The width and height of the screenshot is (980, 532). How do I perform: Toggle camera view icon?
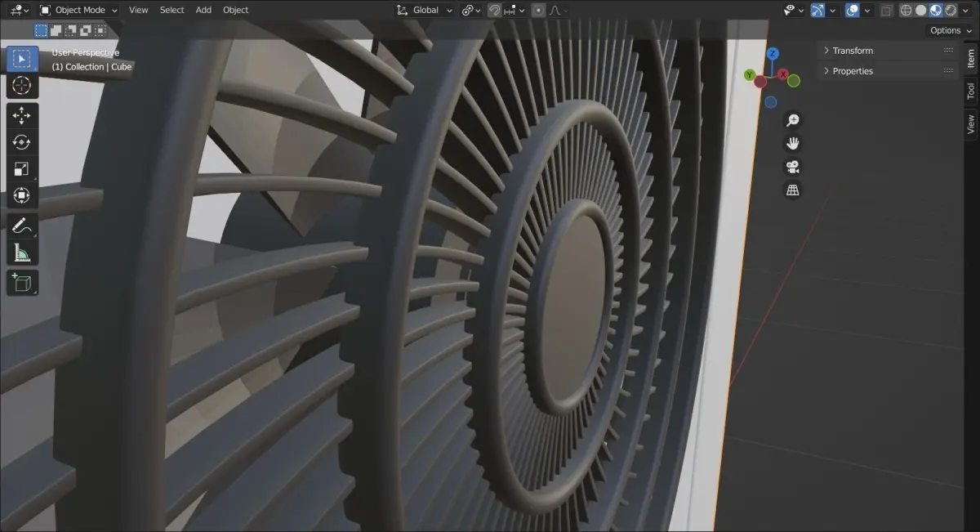(x=792, y=167)
